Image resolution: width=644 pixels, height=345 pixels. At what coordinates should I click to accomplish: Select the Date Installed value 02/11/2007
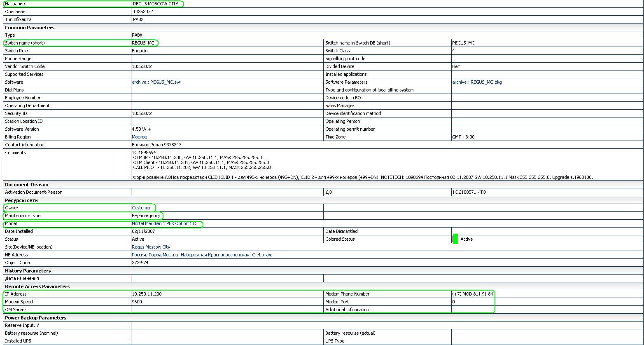143,231
